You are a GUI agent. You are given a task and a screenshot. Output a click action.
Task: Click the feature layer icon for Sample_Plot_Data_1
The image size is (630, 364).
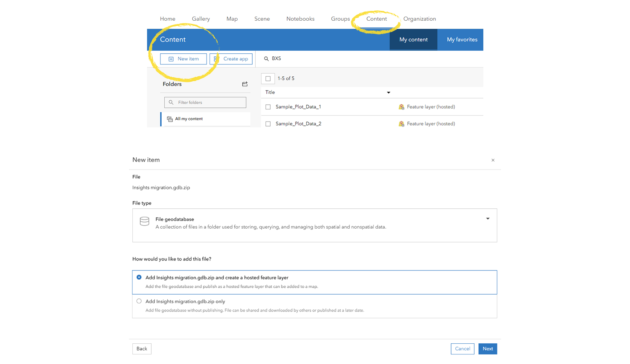coord(401,107)
